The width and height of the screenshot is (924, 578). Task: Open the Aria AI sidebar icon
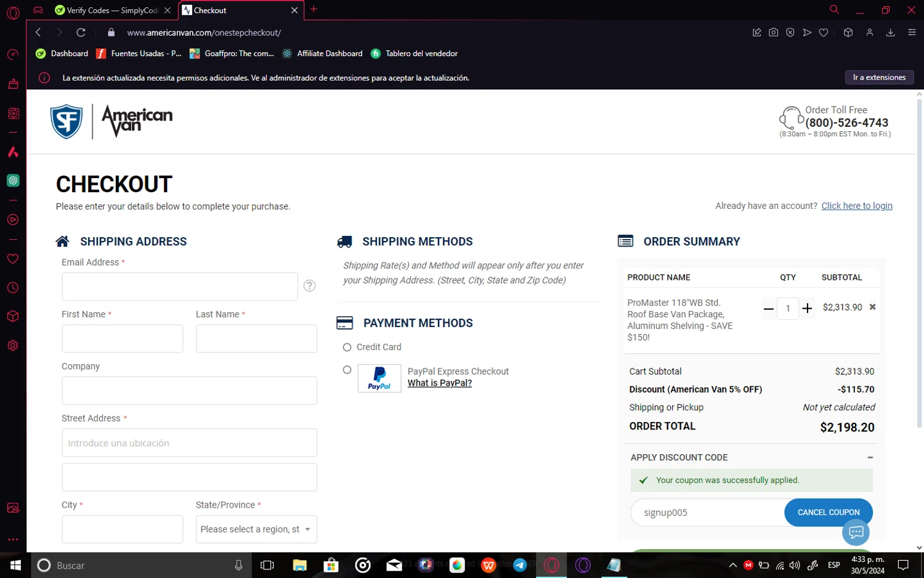pos(13,152)
